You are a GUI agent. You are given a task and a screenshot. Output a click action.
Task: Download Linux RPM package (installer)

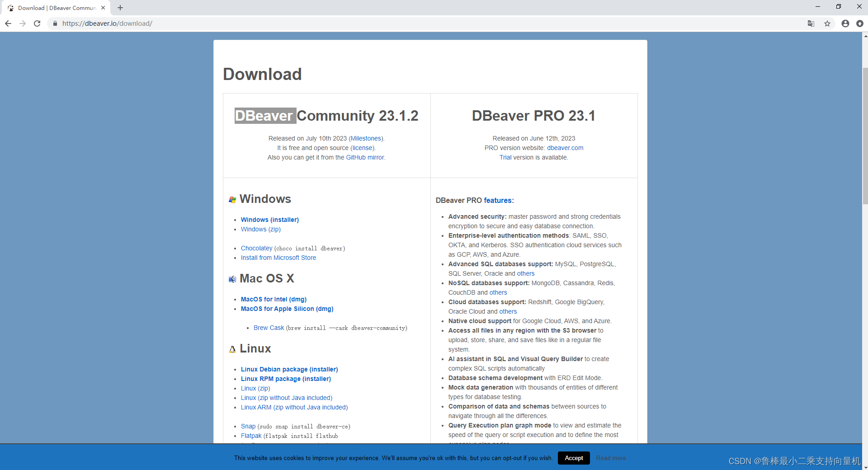pos(286,379)
